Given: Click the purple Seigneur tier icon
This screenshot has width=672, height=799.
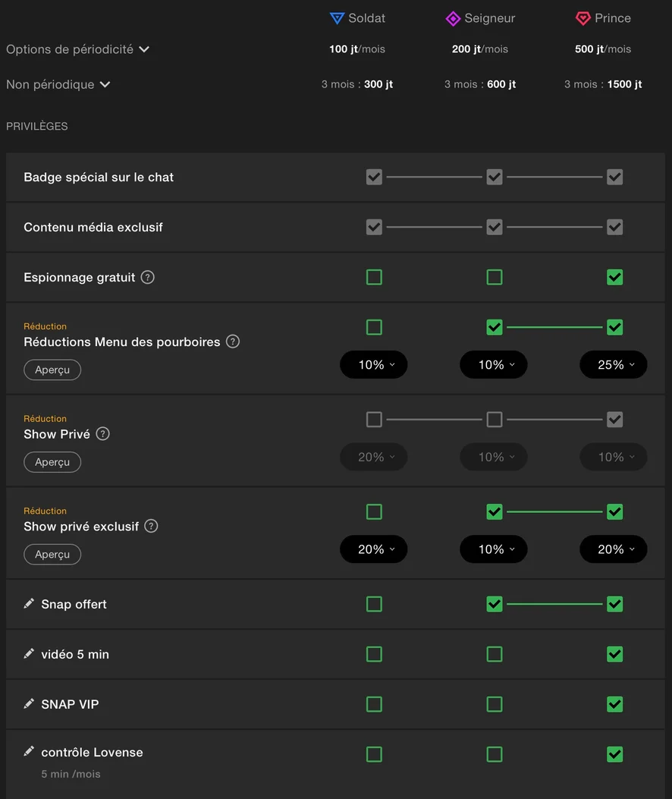Looking at the screenshot, I should pyautogui.click(x=453, y=18).
